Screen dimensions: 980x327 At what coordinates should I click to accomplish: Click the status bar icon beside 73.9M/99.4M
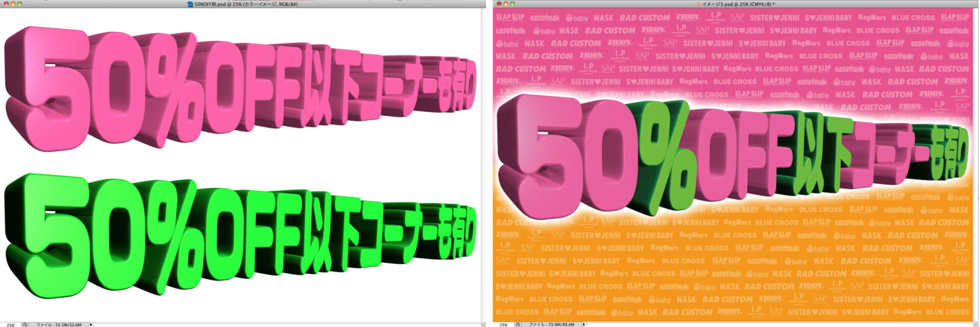click(x=518, y=325)
